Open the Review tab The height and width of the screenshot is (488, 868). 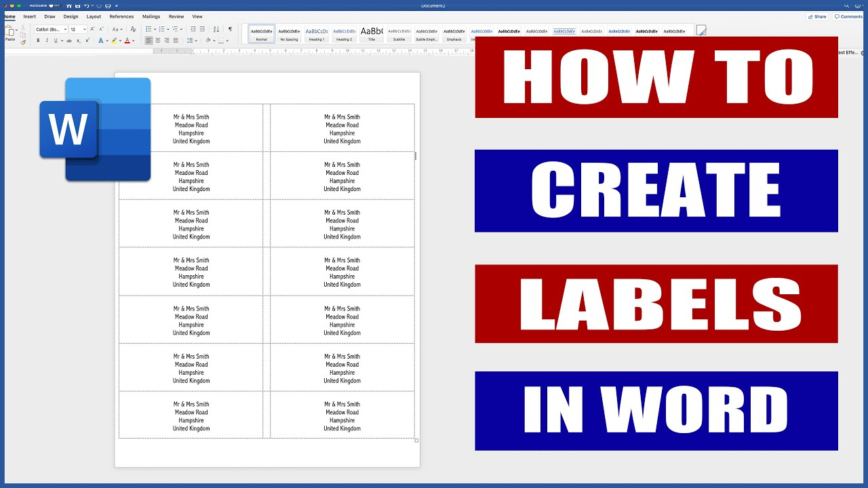pos(176,16)
